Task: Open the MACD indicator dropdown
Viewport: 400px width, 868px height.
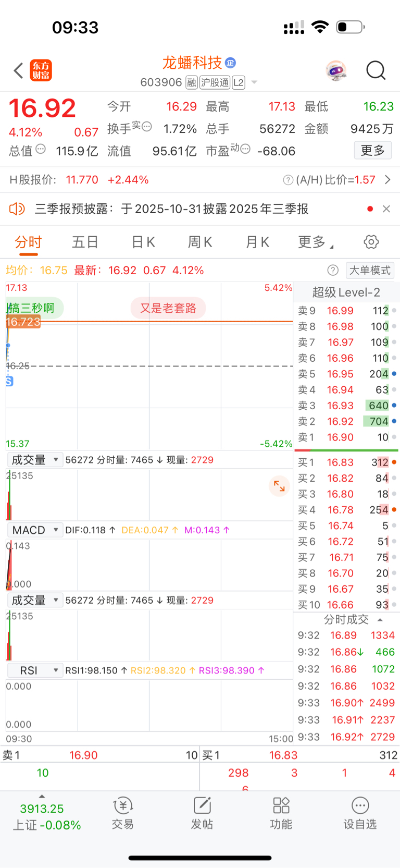Action: pos(35,530)
